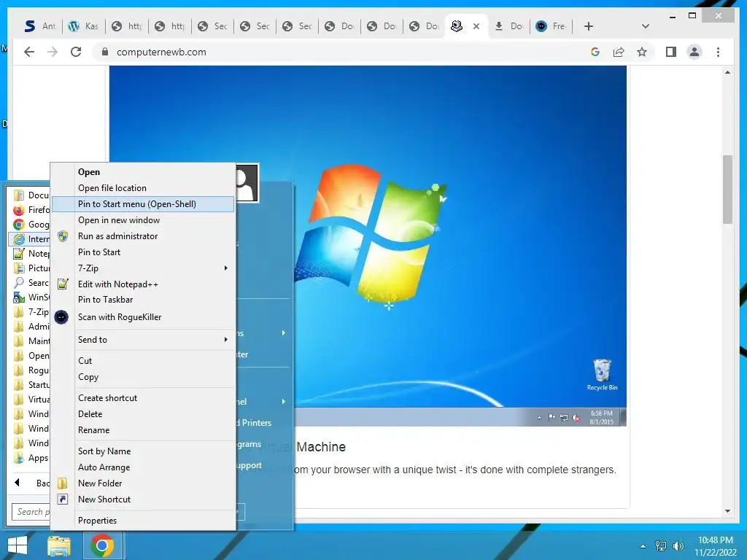747x560 pixels.
Task: Open the Documents folder in Start menu
Action: (x=29, y=195)
